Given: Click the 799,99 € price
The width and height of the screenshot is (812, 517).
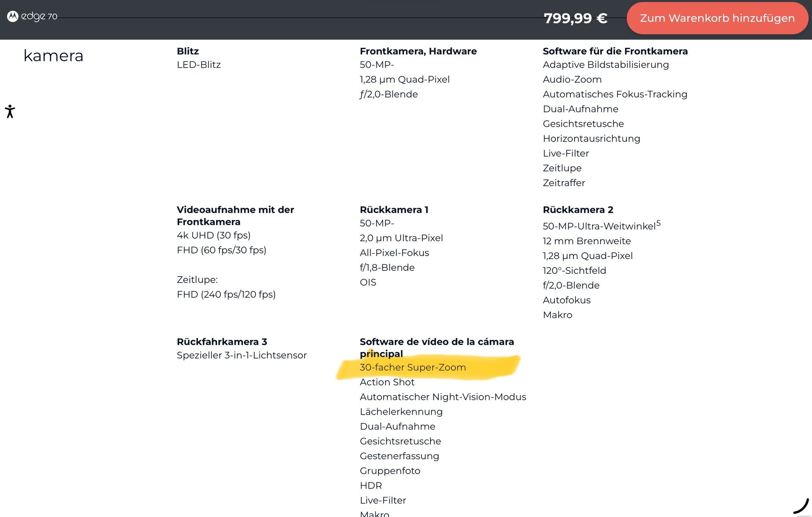Looking at the screenshot, I should tap(575, 18).
